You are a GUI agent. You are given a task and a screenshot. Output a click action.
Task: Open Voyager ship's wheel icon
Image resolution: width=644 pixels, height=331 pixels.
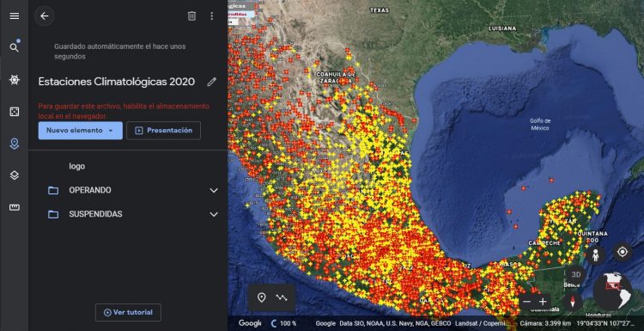point(15,80)
